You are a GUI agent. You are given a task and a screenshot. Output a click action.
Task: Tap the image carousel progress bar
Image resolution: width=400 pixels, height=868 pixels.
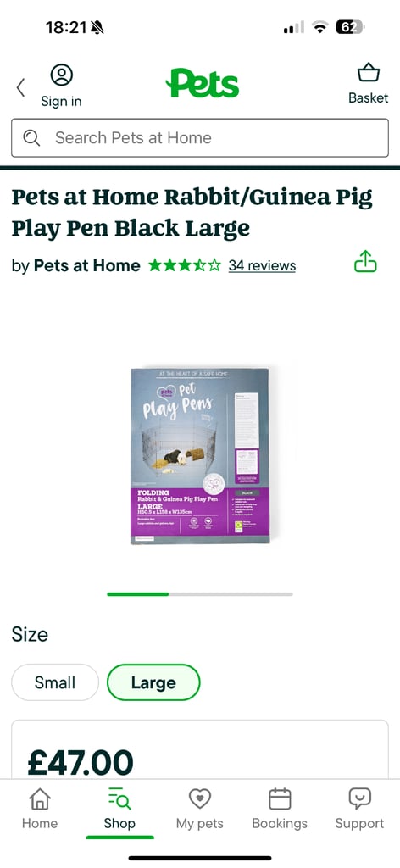pyautogui.click(x=200, y=594)
